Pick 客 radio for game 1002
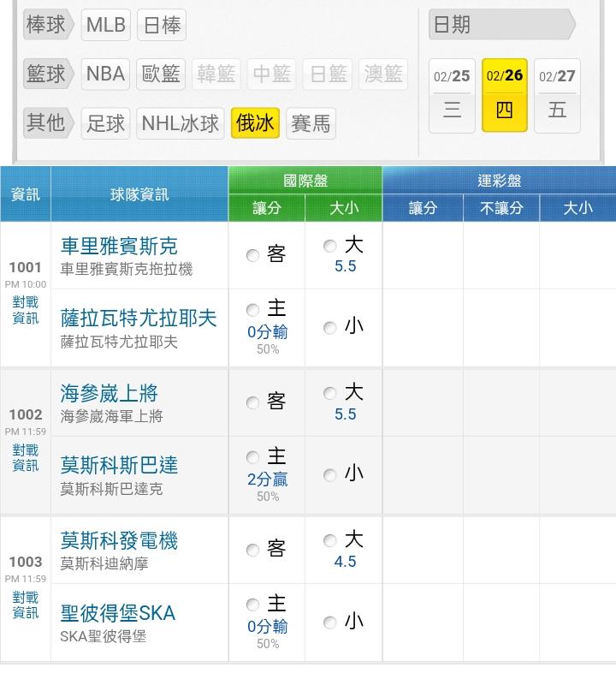 (252, 402)
